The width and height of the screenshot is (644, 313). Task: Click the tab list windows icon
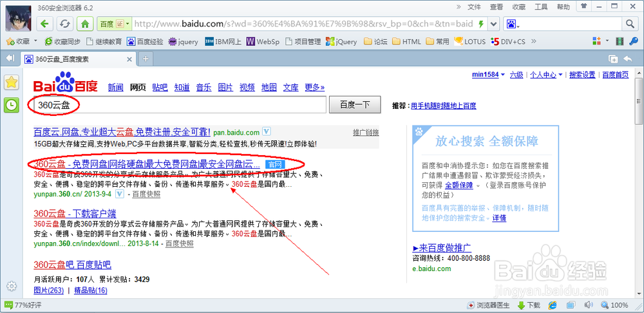[x=613, y=59]
